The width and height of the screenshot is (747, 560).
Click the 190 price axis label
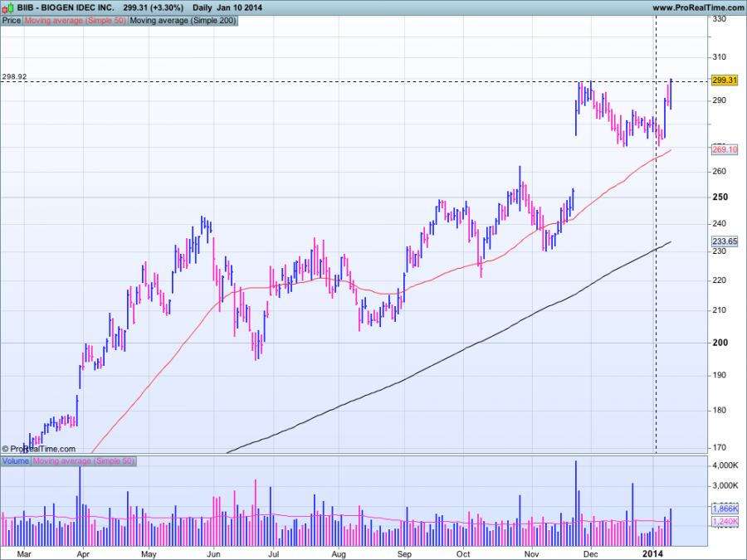pyautogui.click(x=720, y=375)
